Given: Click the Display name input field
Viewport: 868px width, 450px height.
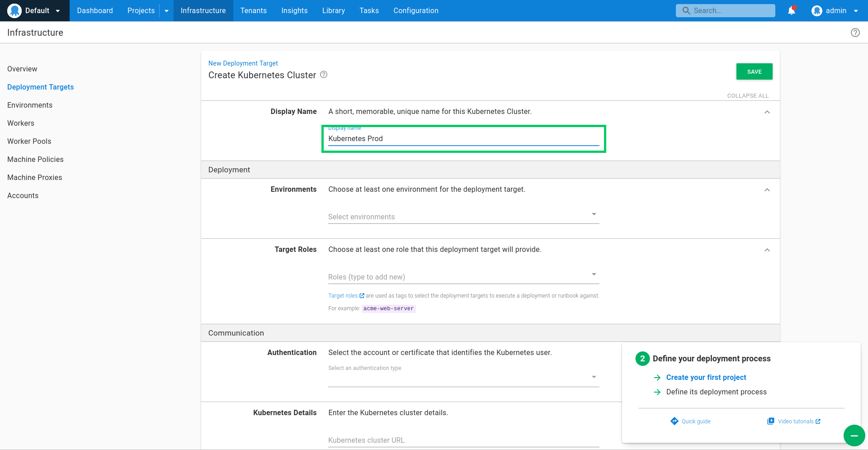Looking at the screenshot, I should pyautogui.click(x=463, y=138).
